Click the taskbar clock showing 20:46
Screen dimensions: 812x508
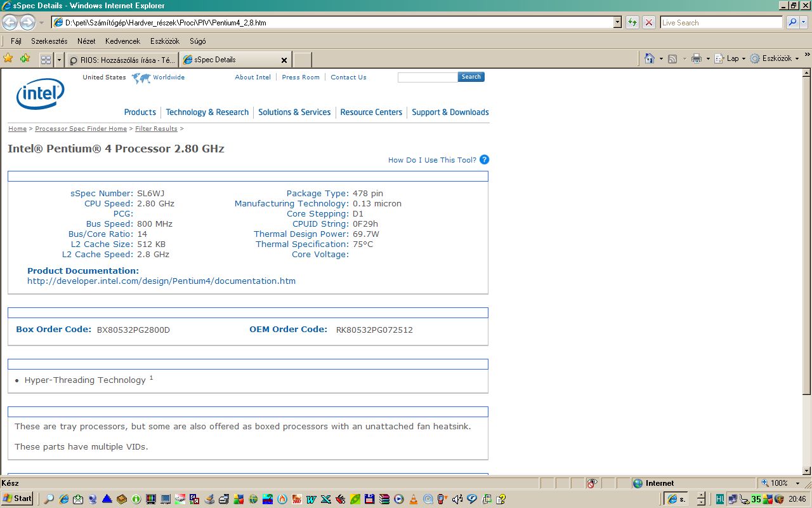click(797, 499)
